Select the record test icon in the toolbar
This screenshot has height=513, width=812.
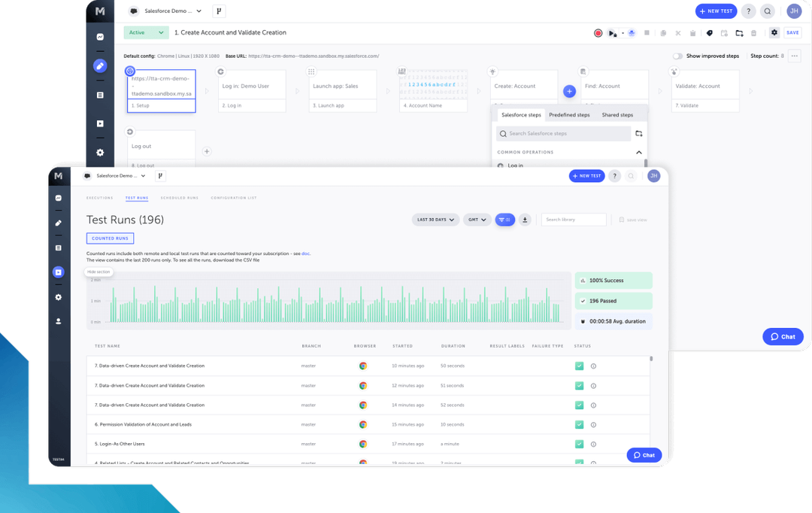click(x=598, y=33)
